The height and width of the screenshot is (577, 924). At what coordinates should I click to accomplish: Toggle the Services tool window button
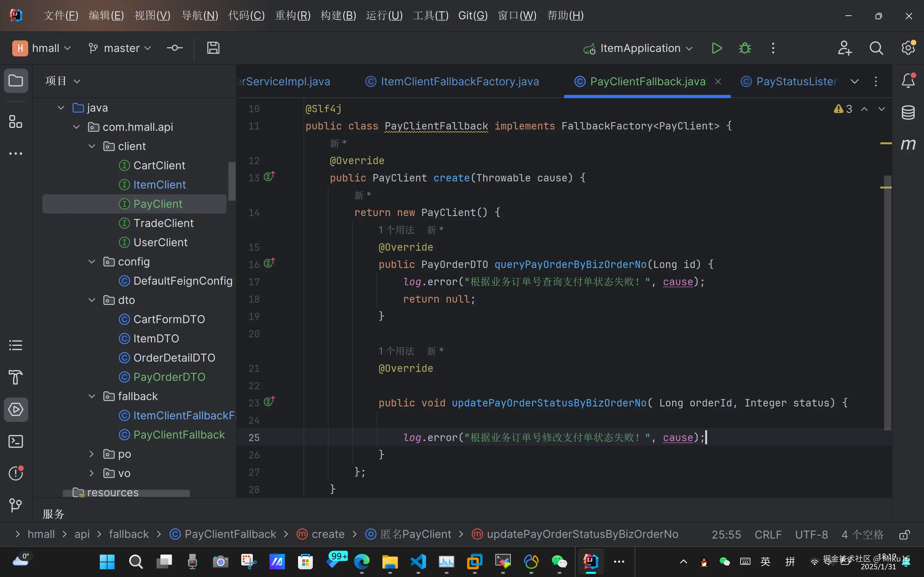point(16,409)
